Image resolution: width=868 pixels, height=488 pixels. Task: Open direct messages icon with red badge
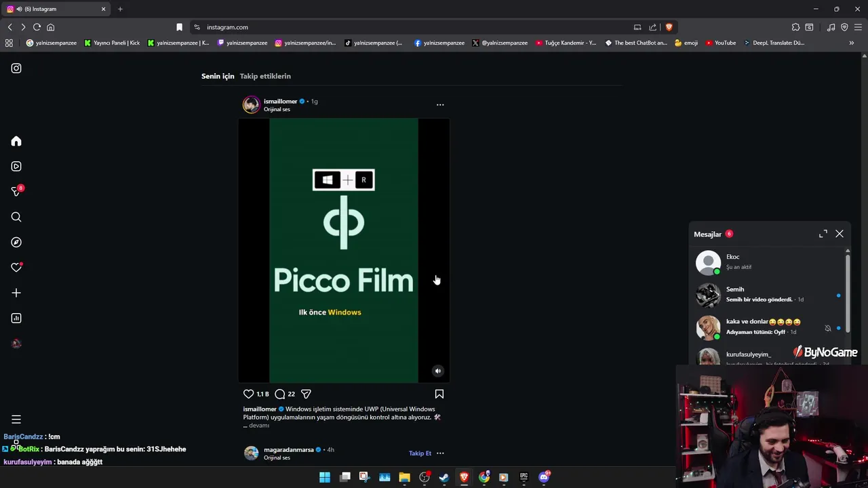point(16,192)
